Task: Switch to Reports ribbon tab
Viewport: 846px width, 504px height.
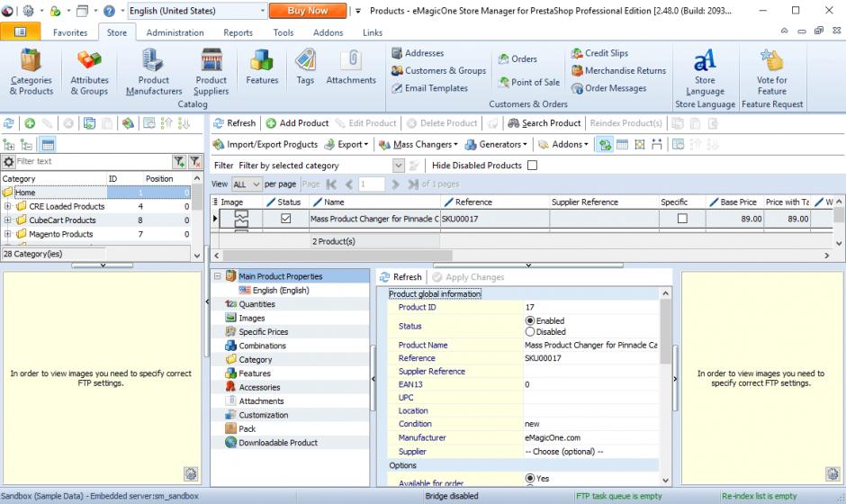Action: [238, 32]
